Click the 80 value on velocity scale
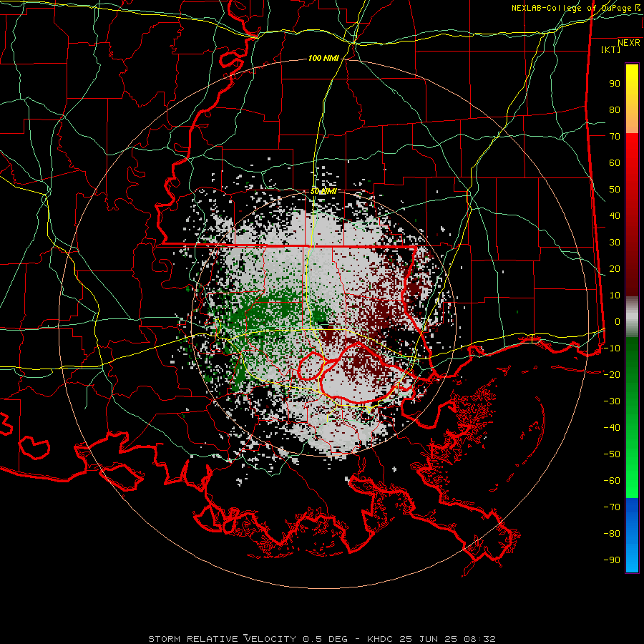644x644 pixels. (615, 109)
